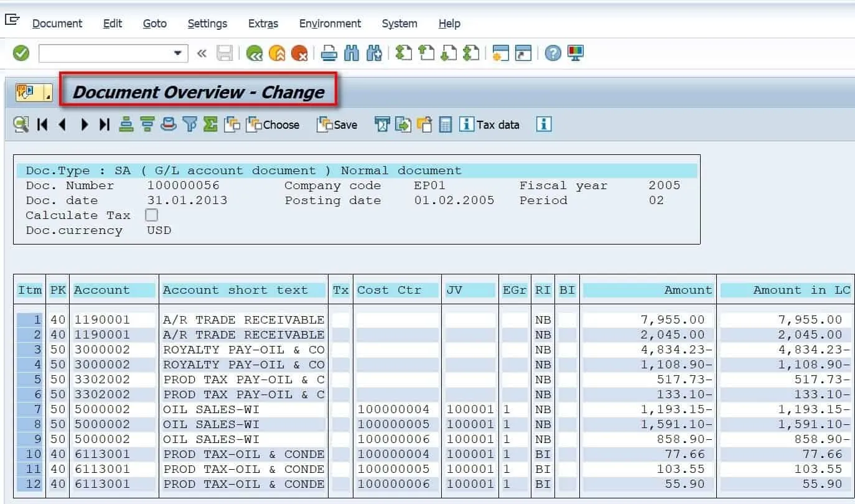The height and width of the screenshot is (504, 855).
Task: Click the green Enter checkmark icon
Action: (21, 54)
